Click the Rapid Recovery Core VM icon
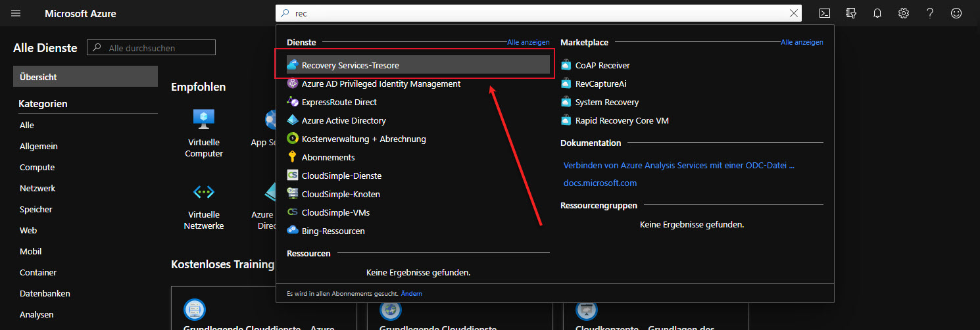980x330 pixels. [x=566, y=120]
